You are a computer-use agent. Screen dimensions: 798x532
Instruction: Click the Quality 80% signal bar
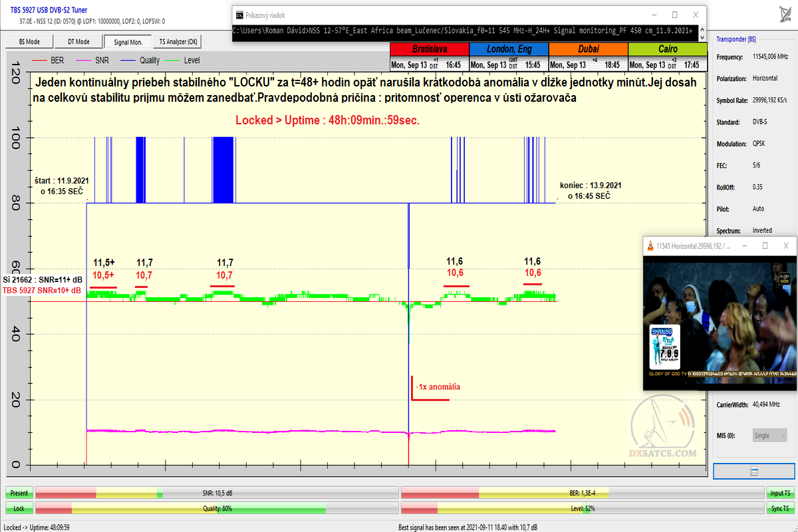point(216,508)
